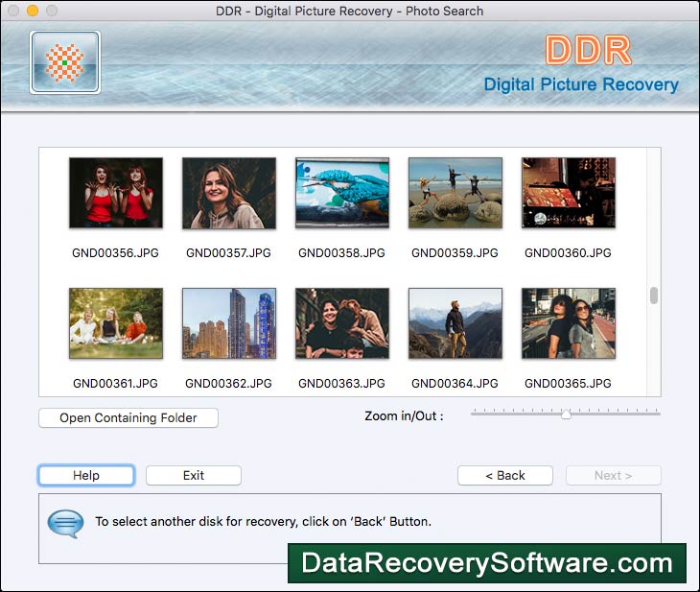Open Help
The width and height of the screenshot is (700, 592).
86,475
